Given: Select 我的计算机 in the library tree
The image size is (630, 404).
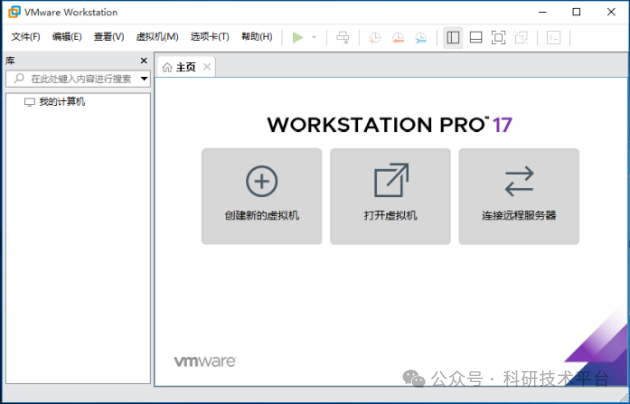Looking at the screenshot, I should point(55,102).
